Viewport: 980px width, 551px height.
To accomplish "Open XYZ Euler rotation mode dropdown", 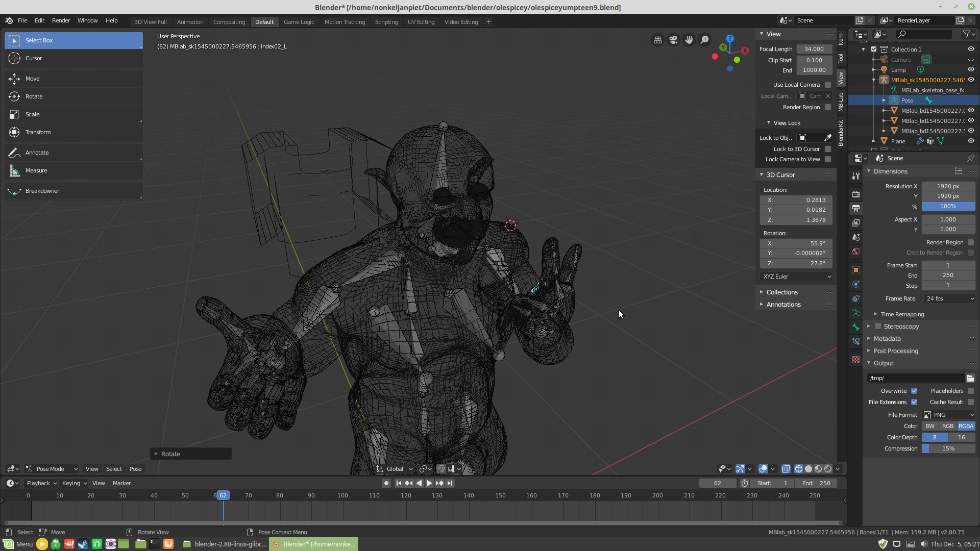I will coord(796,277).
